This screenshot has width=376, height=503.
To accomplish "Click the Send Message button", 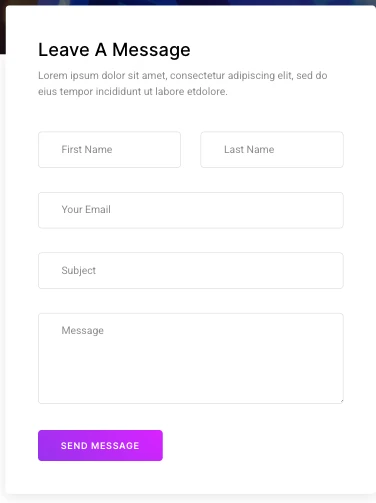I will pyautogui.click(x=100, y=445).
